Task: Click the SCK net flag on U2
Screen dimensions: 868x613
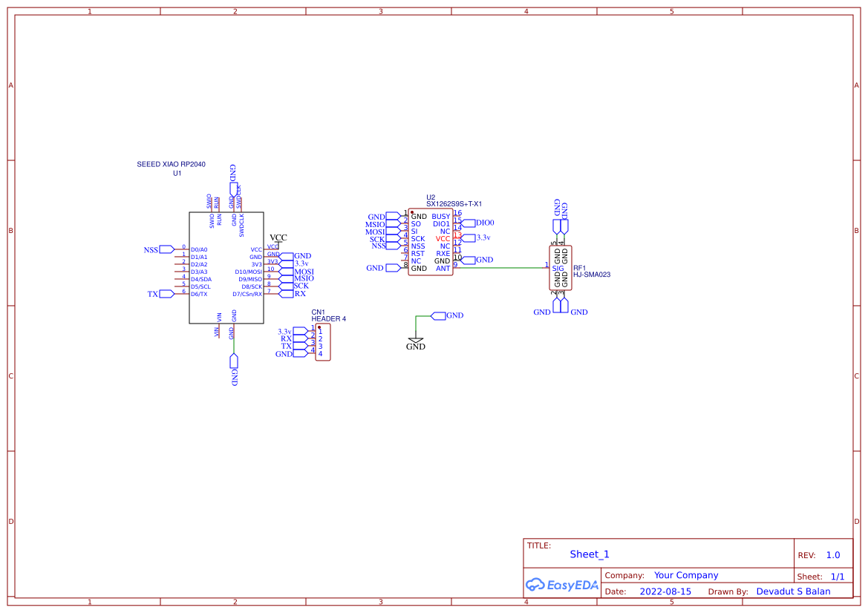Action: (391, 237)
